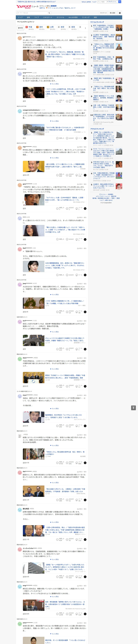This screenshot has width=138, height=644.
Task: Toggle 共感した on wcf's comment (215)
Action: (x=60, y=349)
